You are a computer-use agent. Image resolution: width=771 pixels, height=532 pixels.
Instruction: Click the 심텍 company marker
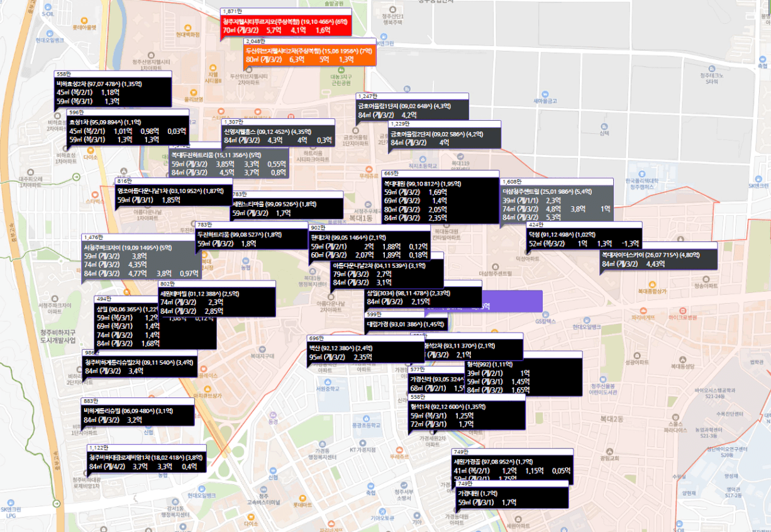(x=604, y=129)
